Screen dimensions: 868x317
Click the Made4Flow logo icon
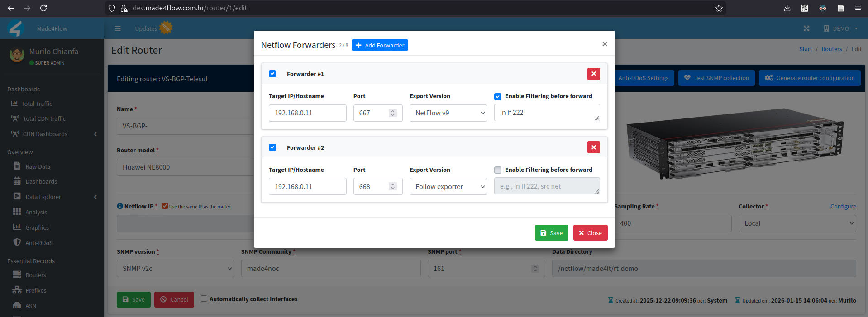click(x=16, y=28)
